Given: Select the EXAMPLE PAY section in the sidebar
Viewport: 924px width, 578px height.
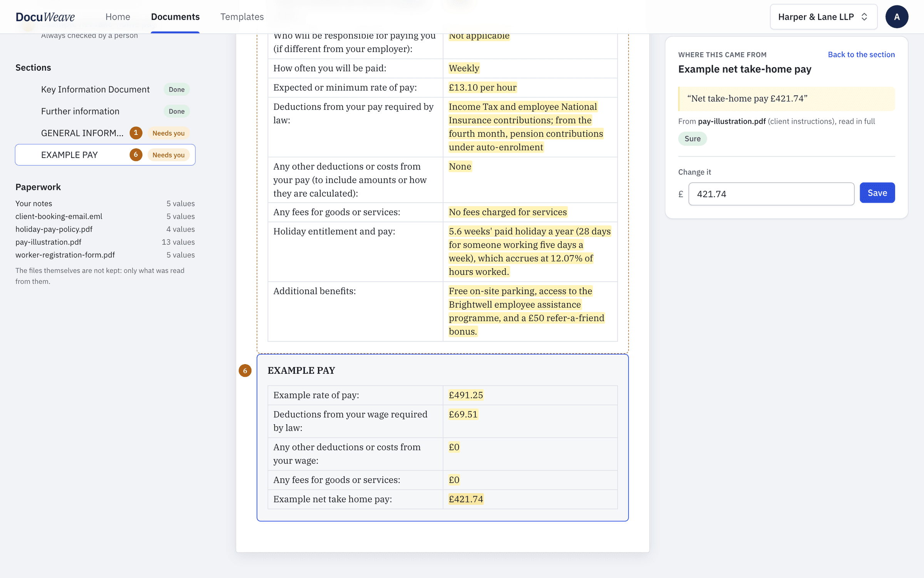Looking at the screenshot, I should (105, 155).
